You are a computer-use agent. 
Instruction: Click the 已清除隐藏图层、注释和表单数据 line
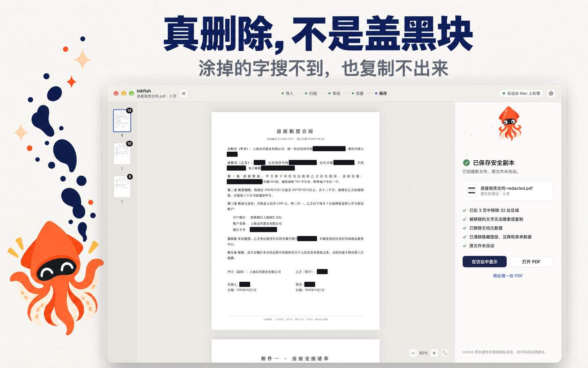click(500, 237)
